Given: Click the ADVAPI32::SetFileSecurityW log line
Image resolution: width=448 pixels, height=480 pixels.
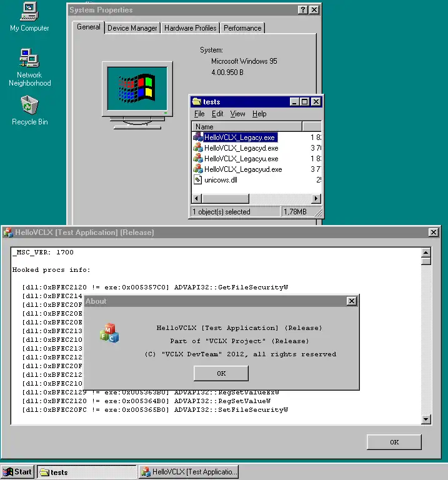Looking at the screenshot, I should tap(155, 410).
